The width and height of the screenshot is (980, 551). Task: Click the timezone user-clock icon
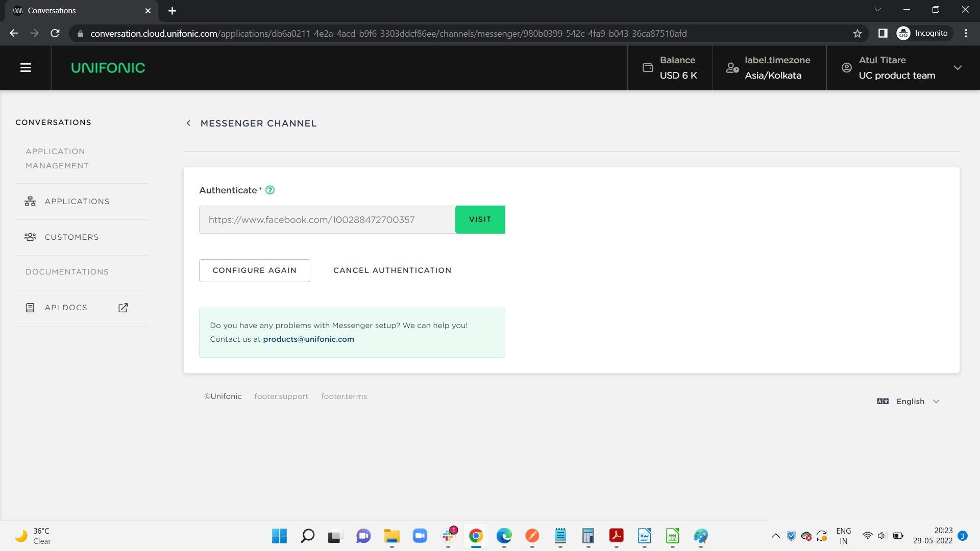pos(732,68)
